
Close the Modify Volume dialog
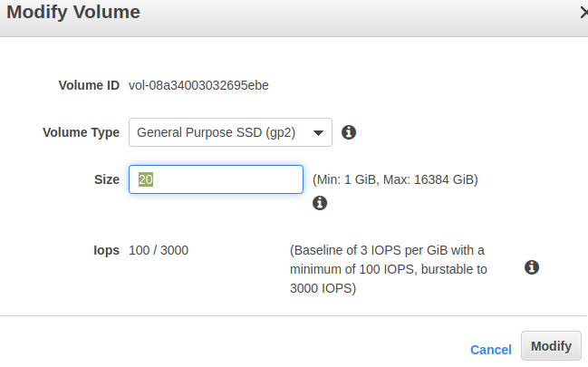click(583, 13)
